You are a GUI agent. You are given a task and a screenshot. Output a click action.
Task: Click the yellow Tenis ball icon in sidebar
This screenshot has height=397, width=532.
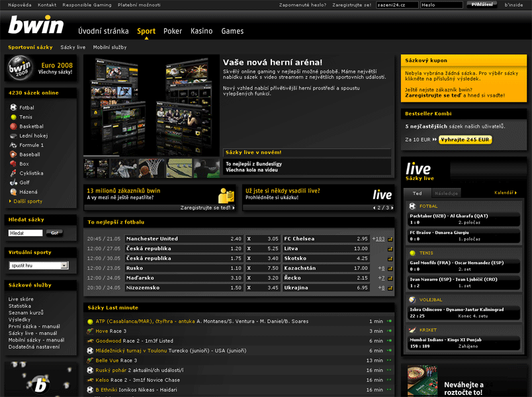13,117
